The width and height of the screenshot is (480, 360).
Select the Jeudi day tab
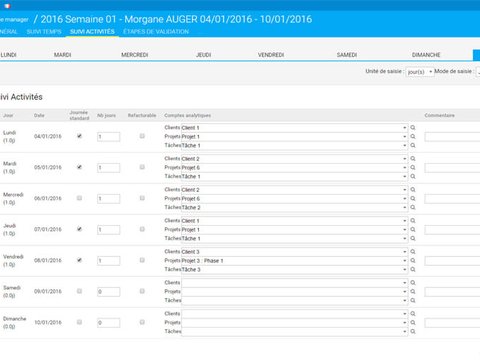(203, 55)
